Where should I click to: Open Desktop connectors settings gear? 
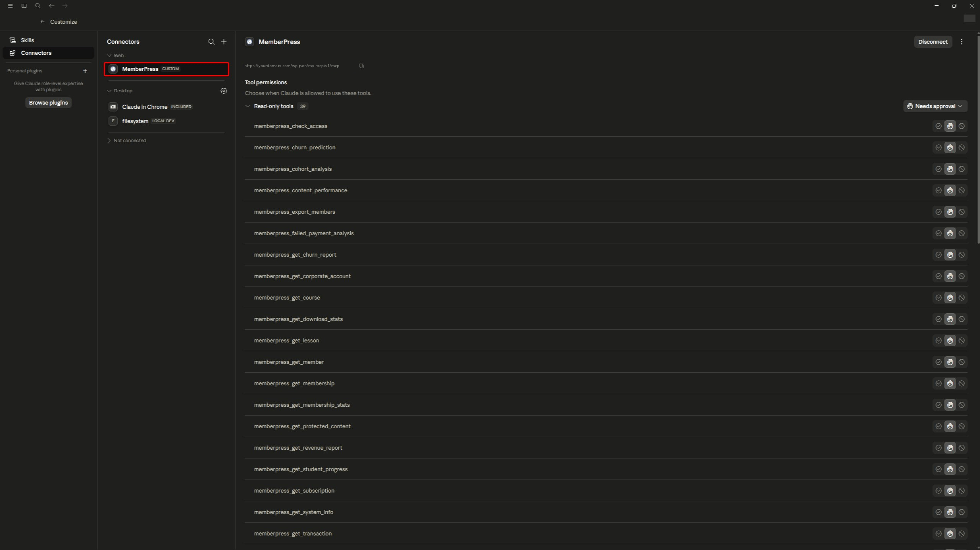point(224,91)
